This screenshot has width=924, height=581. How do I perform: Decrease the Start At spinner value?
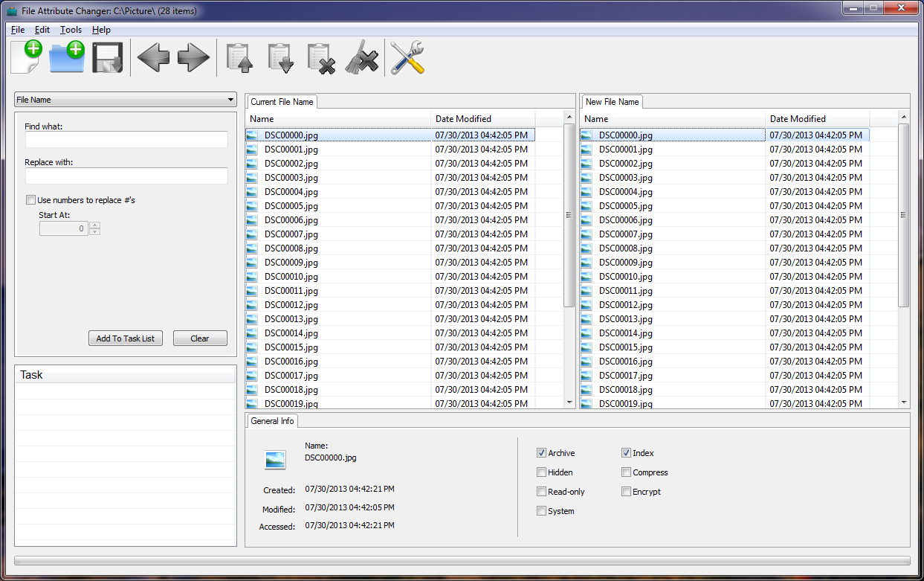(94, 232)
